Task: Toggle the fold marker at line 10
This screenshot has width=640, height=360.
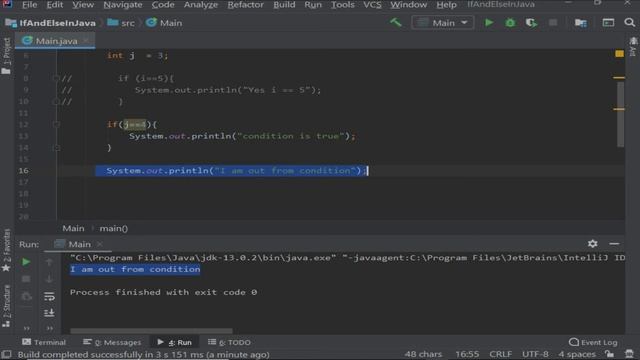Action: (x=57, y=101)
